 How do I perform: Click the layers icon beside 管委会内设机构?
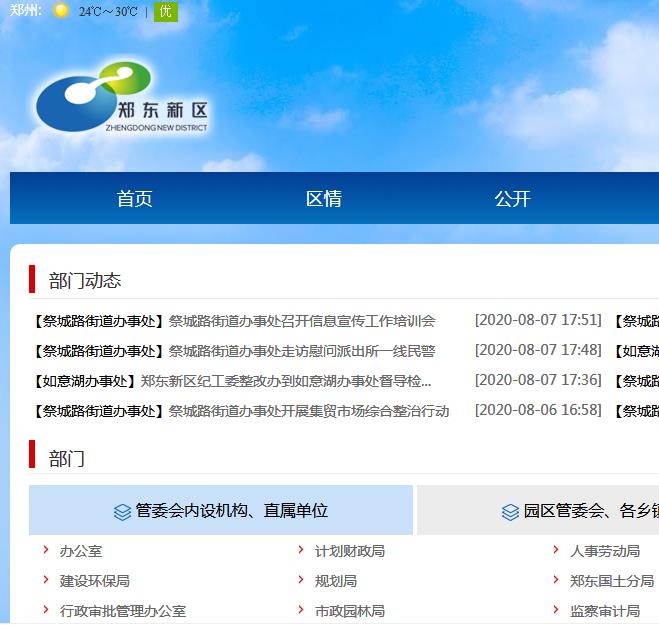(122, 512)
